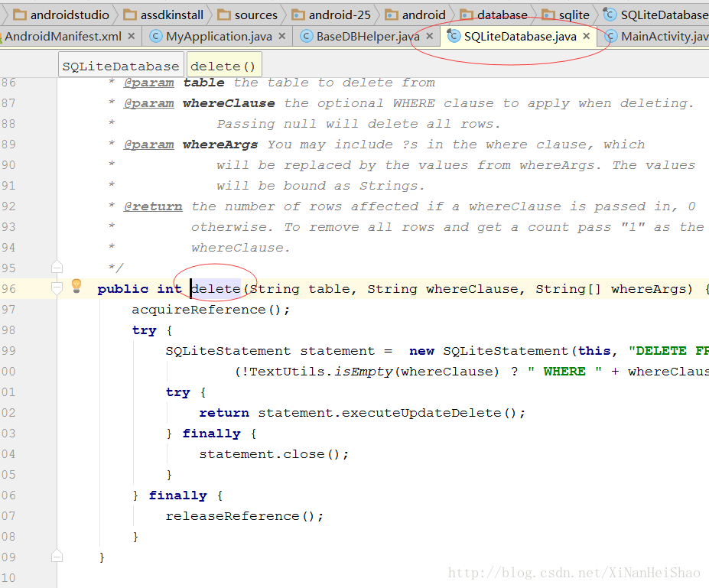Click TextUtils.isEmpty on line 100
The image size is (709, 588).
320,372
